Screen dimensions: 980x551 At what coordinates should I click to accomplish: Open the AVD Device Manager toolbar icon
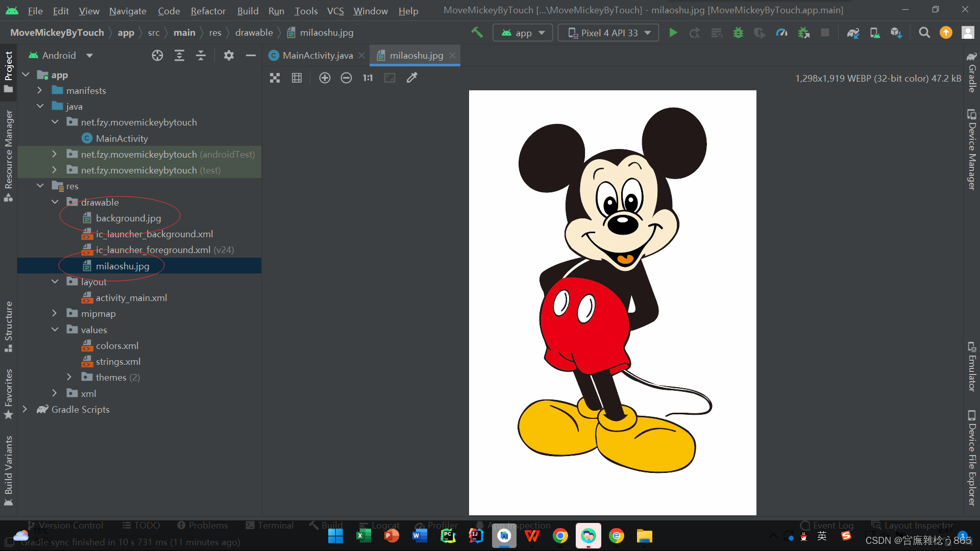[x=874, y=33]
